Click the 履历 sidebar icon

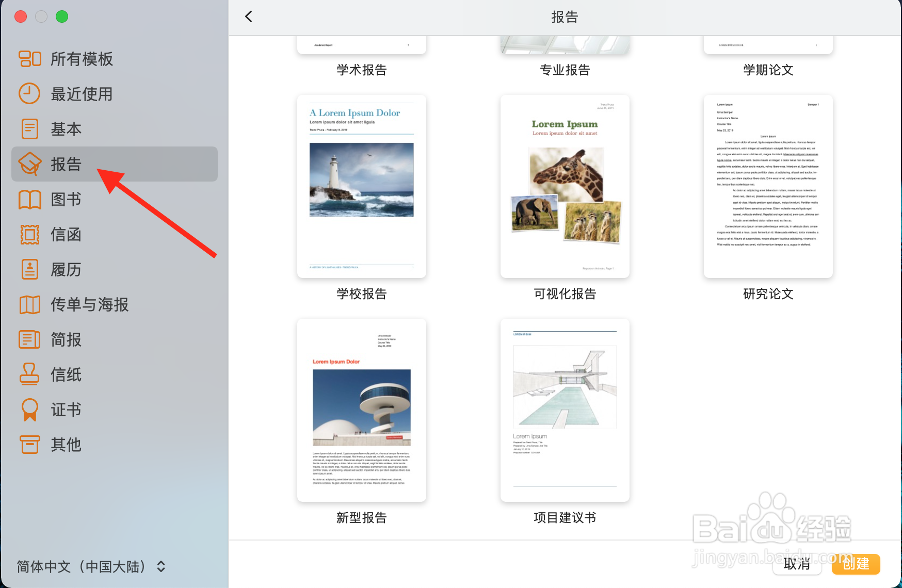pyautogui.click(x=29, y=269)
